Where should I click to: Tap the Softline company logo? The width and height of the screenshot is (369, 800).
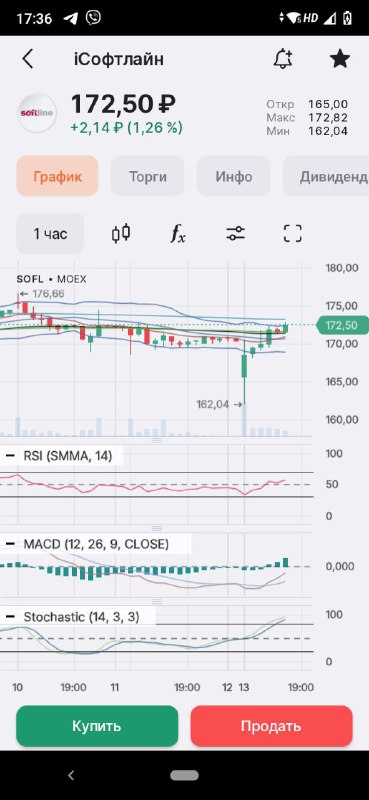[37, 113]
